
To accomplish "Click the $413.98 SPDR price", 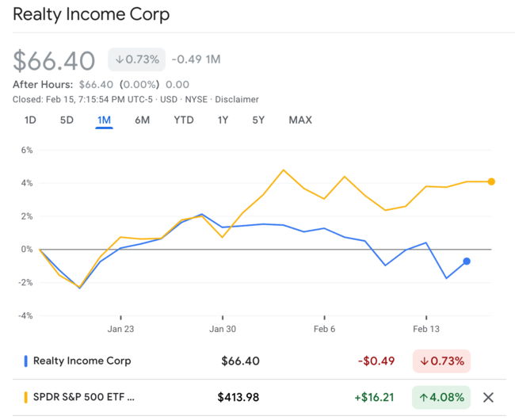I will (238, 397).
